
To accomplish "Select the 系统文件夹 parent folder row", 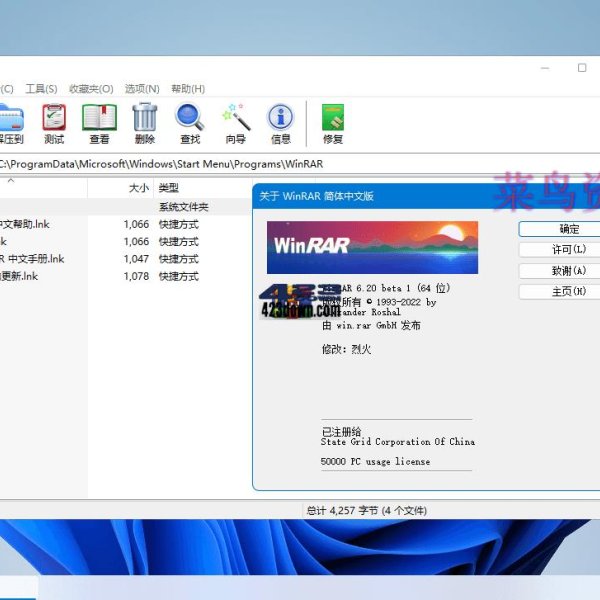I will tap(126, 207).
